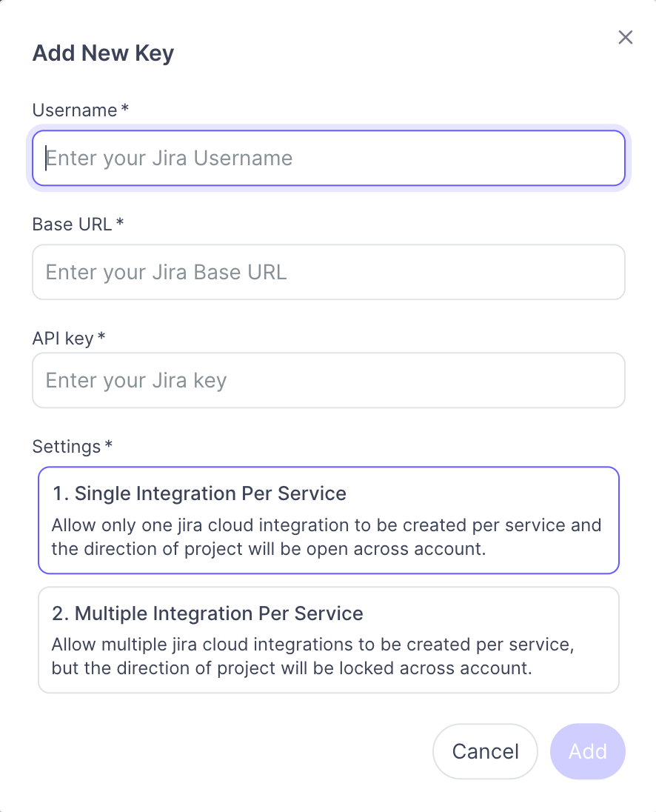Click the Base URL field label
The height and width of the screenshot is (812, 656).
point(72,224)
